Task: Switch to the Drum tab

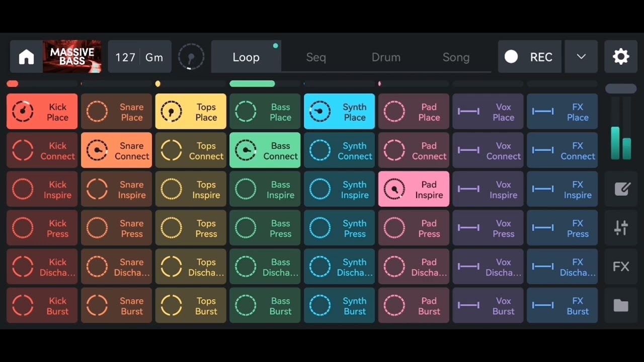Action: 386,57
